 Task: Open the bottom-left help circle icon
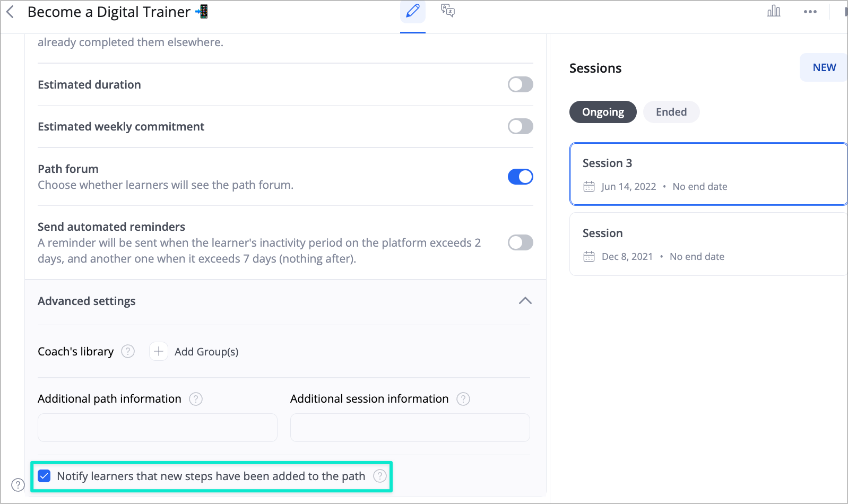tap(18, 485)
